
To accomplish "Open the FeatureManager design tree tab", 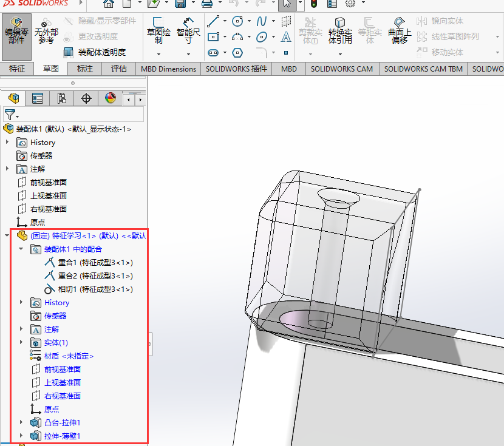I will coord(13,98).
